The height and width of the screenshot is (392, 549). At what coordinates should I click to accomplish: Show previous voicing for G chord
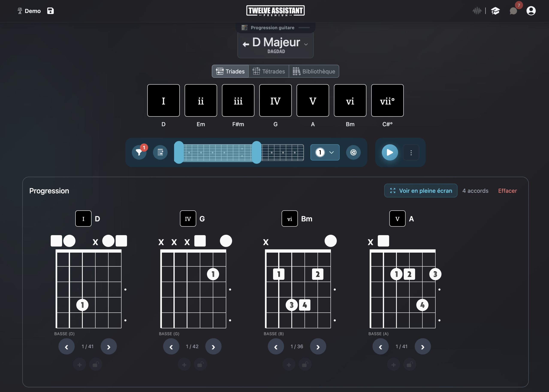coord(171,347)
